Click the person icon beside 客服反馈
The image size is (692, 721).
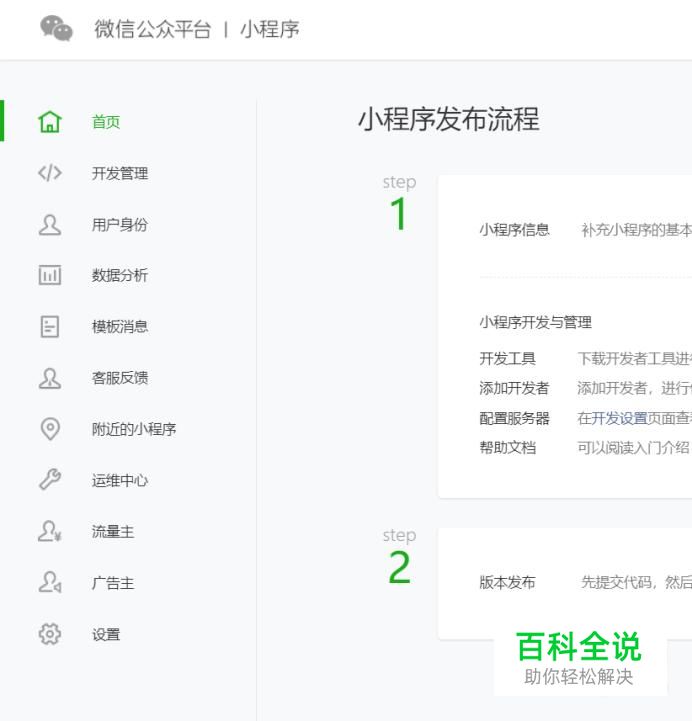(x=50, y=378)
